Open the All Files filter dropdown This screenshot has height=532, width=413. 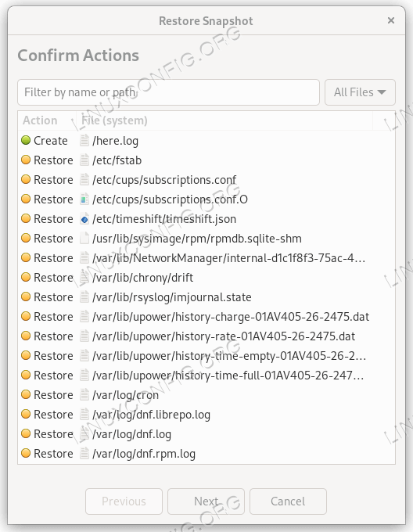point(360,92)
